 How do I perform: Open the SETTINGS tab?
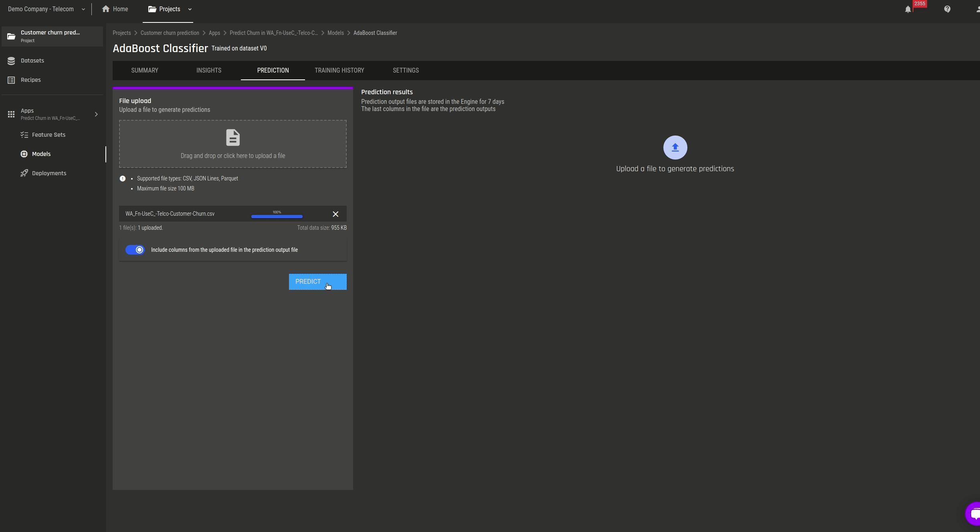coord(406,70)
